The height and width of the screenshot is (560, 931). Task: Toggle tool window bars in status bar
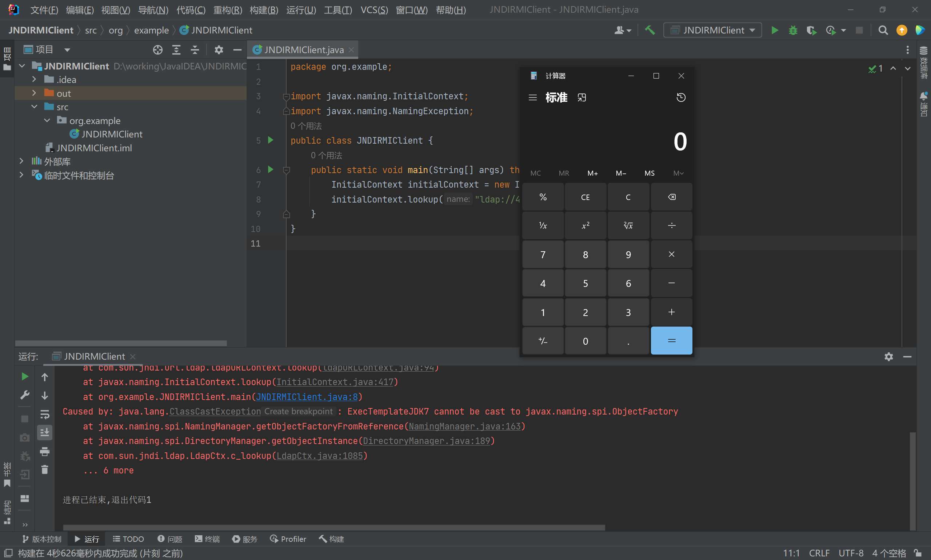coord(8,553)
